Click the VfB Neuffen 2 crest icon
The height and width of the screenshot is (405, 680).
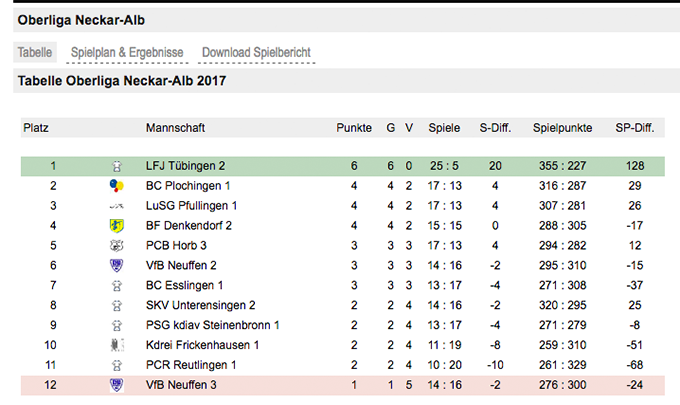tap(117, 265)
